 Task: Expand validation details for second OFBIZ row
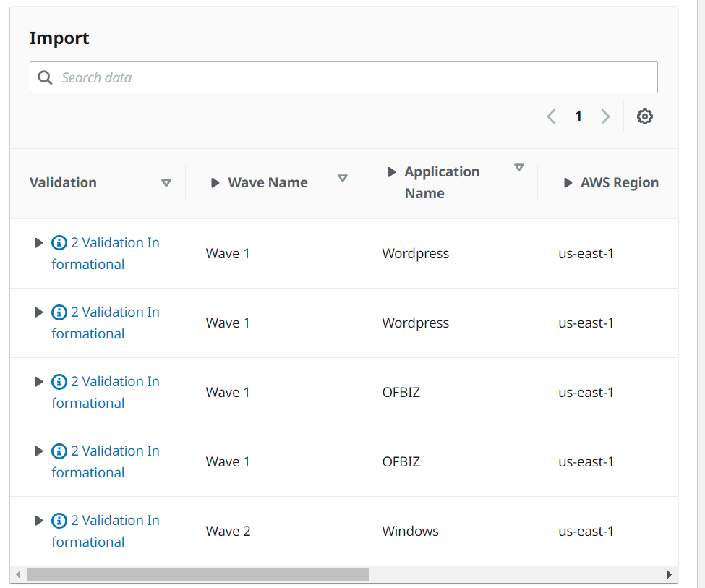pos(38,451)
